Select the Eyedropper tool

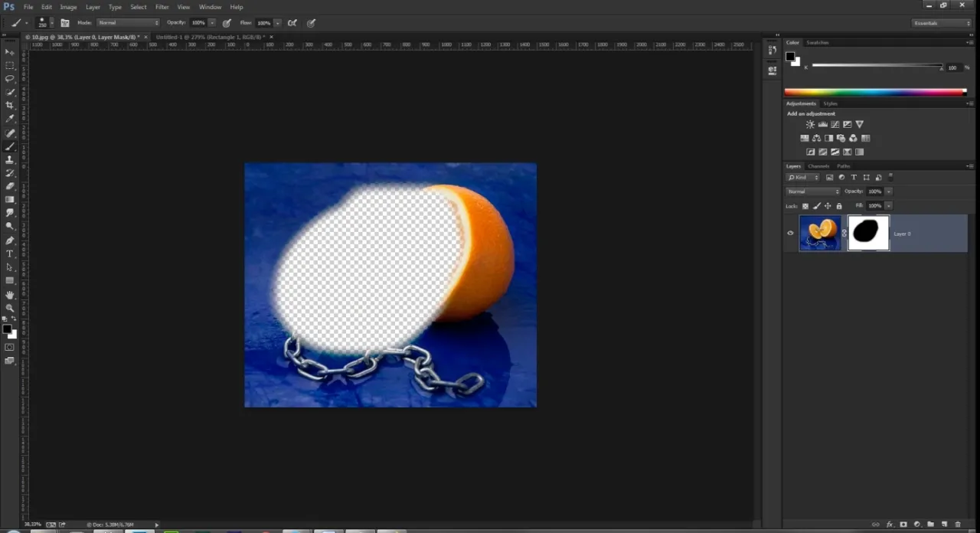pos(10,119)
